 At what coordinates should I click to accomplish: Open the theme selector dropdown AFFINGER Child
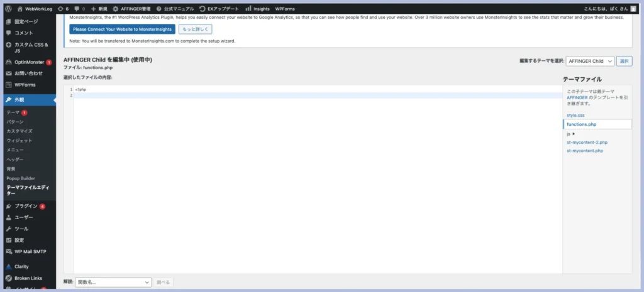[589, 61]
